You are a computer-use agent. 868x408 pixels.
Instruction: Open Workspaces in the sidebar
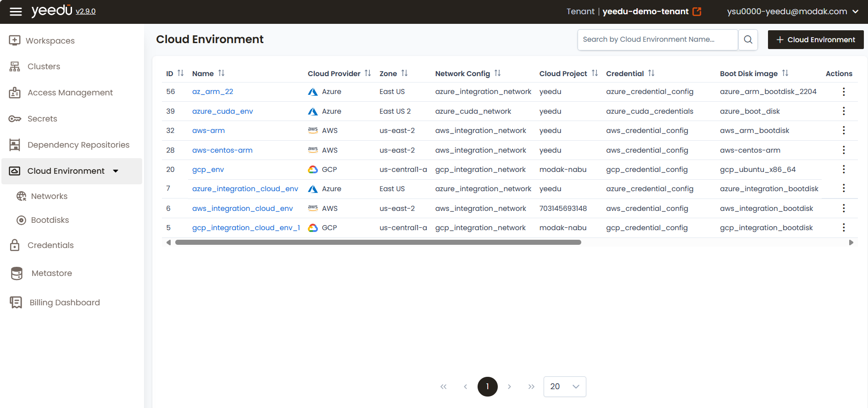(x=42, y=40)
